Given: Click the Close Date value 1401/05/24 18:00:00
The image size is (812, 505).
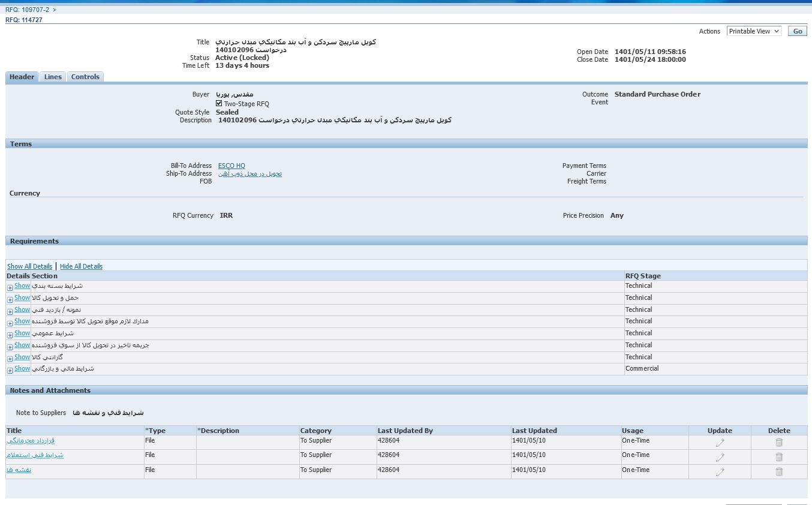Looking at the screenshot, I should (x=650, y=59).
